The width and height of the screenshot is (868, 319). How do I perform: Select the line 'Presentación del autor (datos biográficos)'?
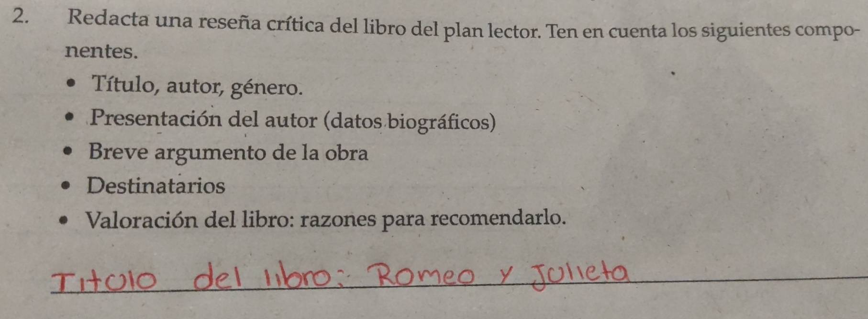pyautogui.click(x=293, y=120)
